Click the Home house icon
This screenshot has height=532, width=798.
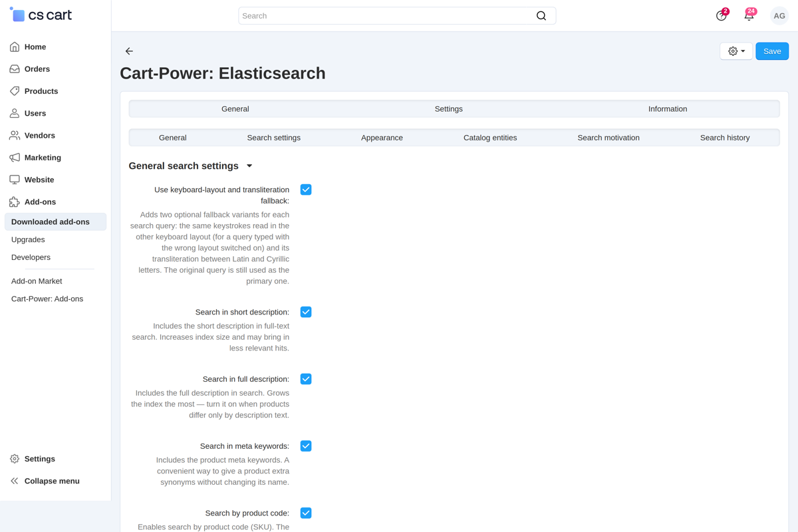[15, 47]
